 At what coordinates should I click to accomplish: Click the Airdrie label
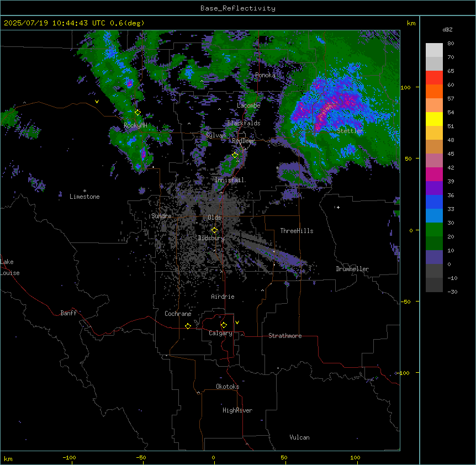click(x=223, y=297)
